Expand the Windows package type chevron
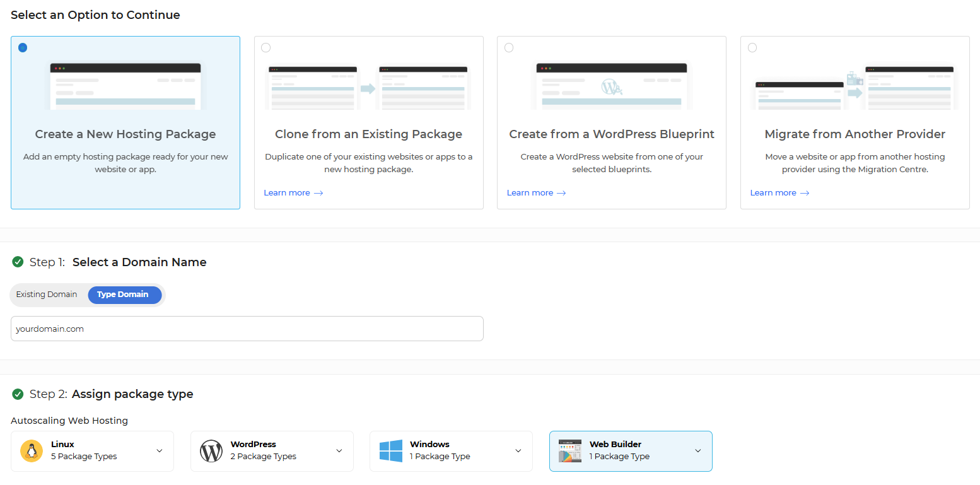Screen dimensions: 980x485 pos(518,451)
